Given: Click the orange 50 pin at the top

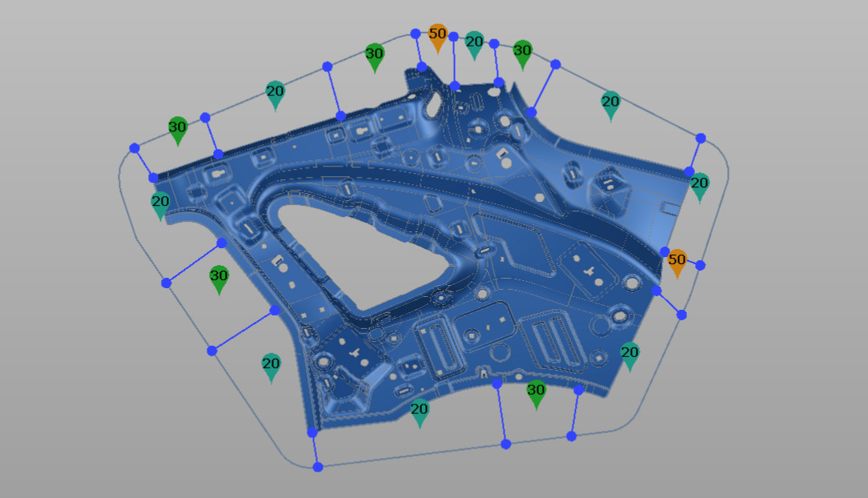Looking at the screenshot, I should [437, 35].
